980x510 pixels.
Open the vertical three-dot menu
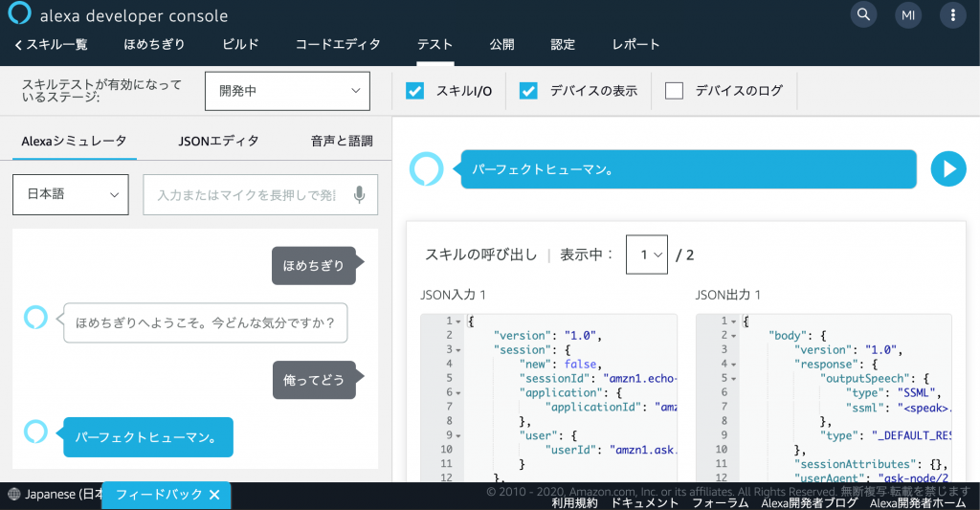953,15
